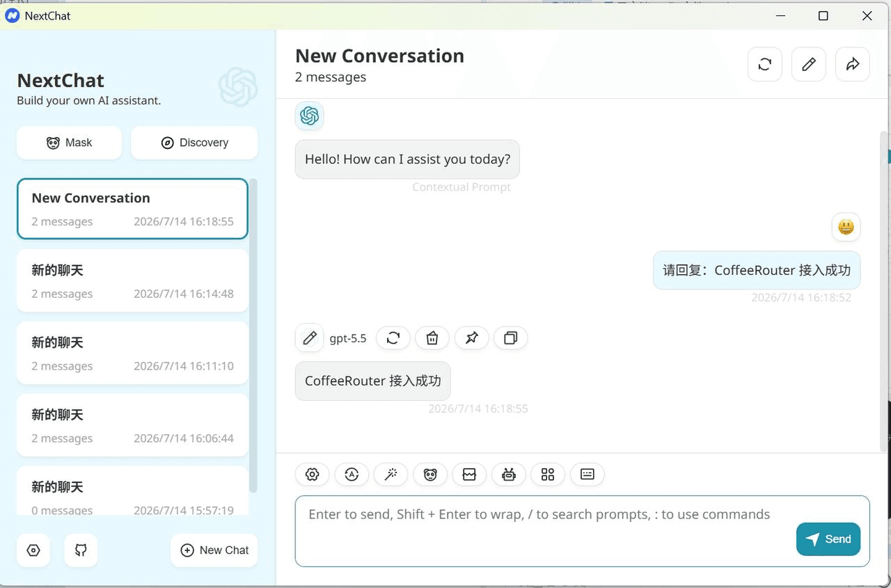Click reply timestamp 2026/7/14 16:18:55 below bubble
891x588 pixels.
coord(478,408)
